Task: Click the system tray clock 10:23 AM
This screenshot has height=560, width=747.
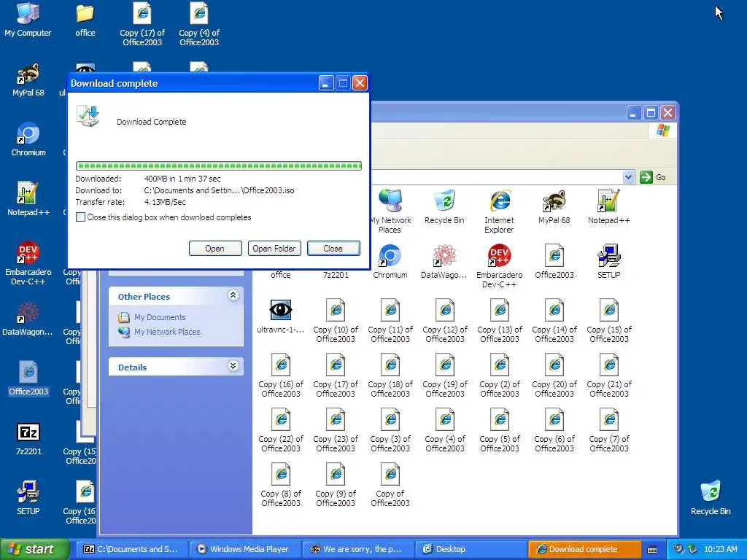Action: (x=720, y=549)
